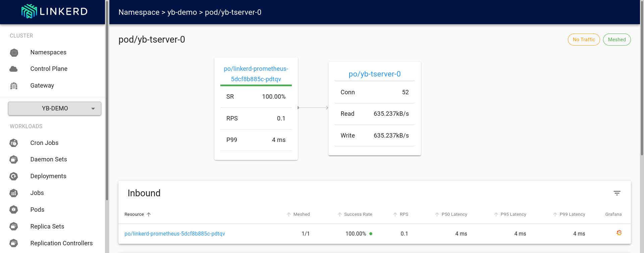Click the Cron Jobs icon
The height and width of the screenshot is (253, 644).
(x=14, y=143)
